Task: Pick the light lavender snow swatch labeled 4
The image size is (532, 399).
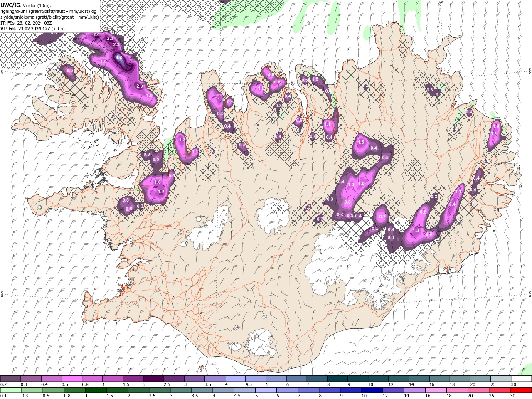Action: pyautogui.click(x=235, y=379)
